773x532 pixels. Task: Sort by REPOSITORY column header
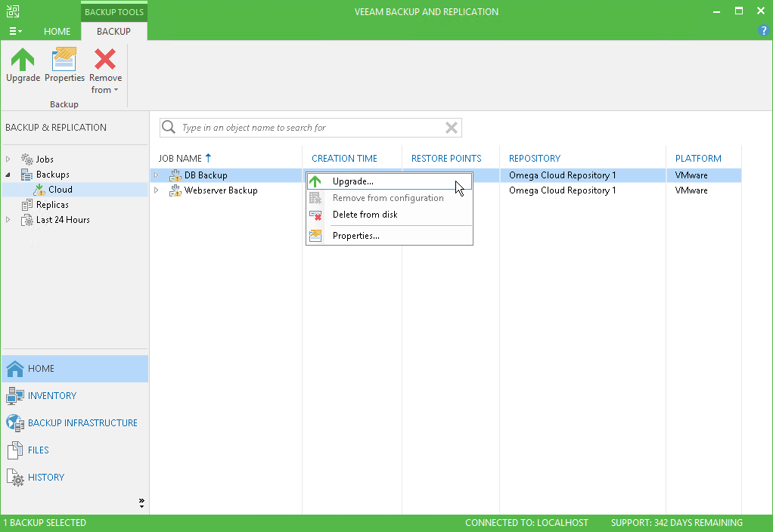(535, 159)
